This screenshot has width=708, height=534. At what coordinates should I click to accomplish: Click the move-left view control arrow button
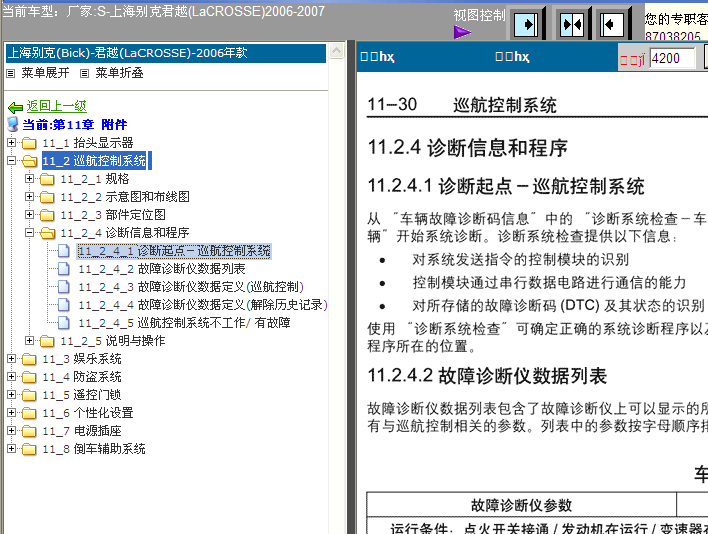pyautogui.click(x=612, y=24)
